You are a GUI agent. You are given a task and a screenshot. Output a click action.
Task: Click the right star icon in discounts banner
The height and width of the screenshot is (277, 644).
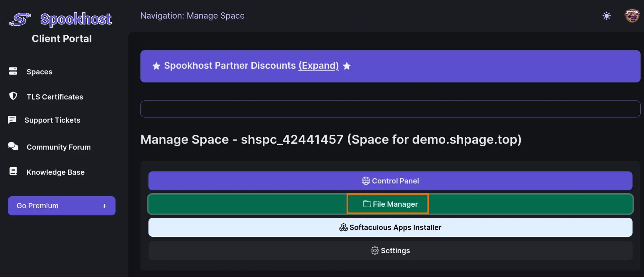[347, 66]
